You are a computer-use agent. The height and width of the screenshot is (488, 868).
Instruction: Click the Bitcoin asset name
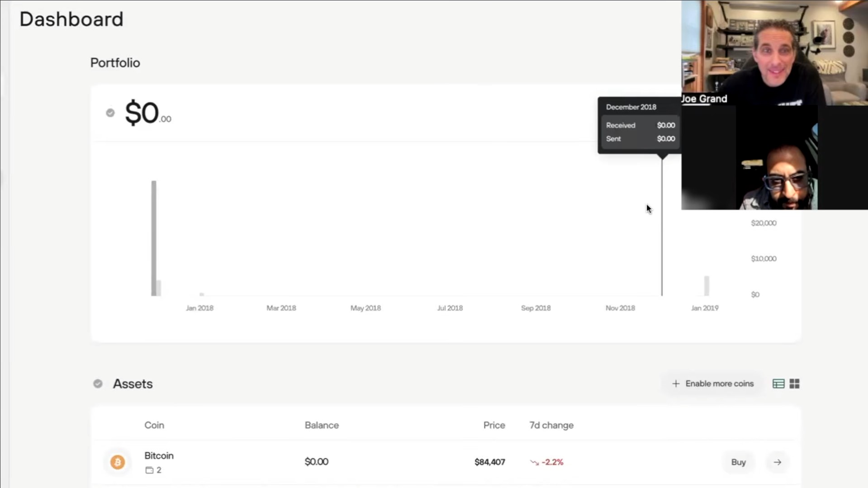[x=159, y=455]
